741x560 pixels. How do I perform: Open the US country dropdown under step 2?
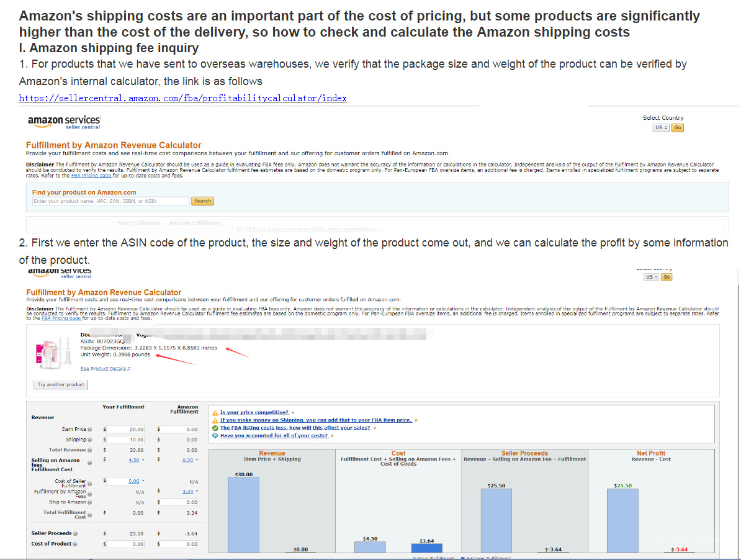click(651, 277)
